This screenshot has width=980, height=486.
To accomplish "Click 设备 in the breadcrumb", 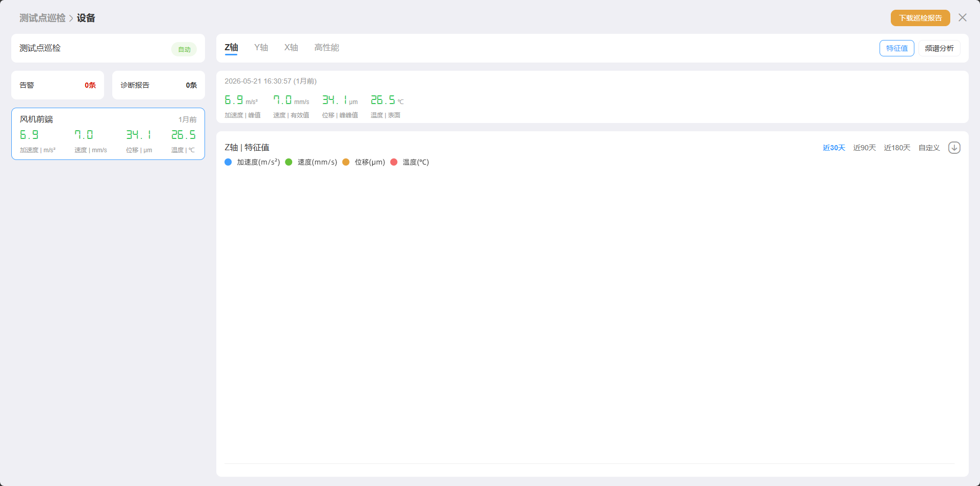I will (x=86, y=18).
